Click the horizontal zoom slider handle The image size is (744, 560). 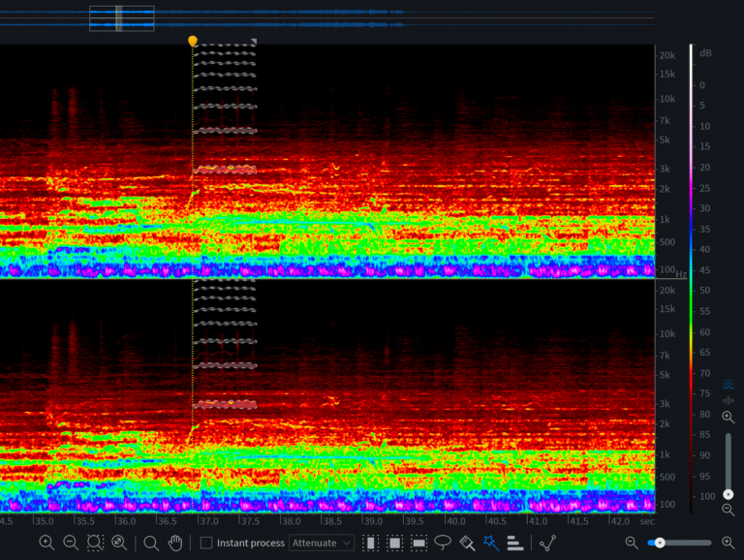tap(660, 544)
